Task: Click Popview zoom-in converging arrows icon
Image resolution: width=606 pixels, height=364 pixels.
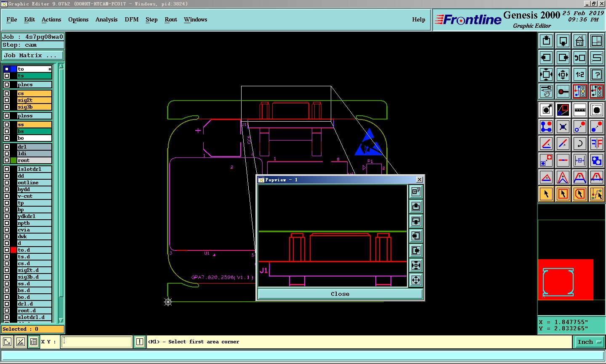Action: click(416, 265)
